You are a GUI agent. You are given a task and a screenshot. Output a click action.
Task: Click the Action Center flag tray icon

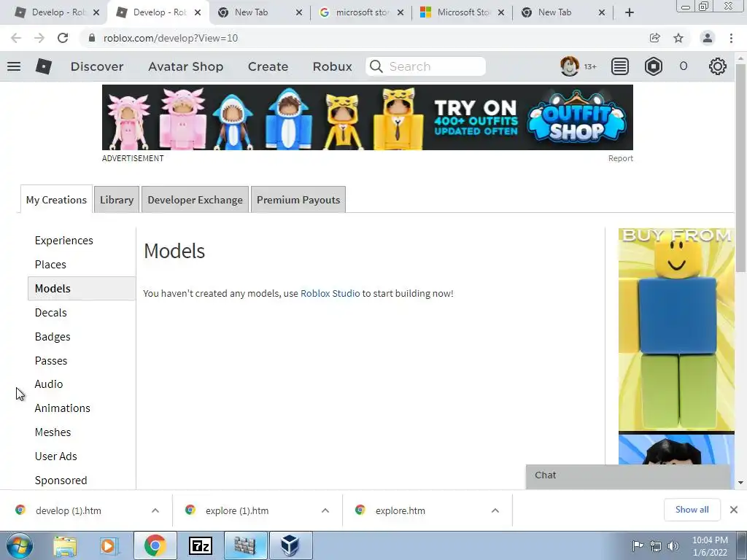638,546
